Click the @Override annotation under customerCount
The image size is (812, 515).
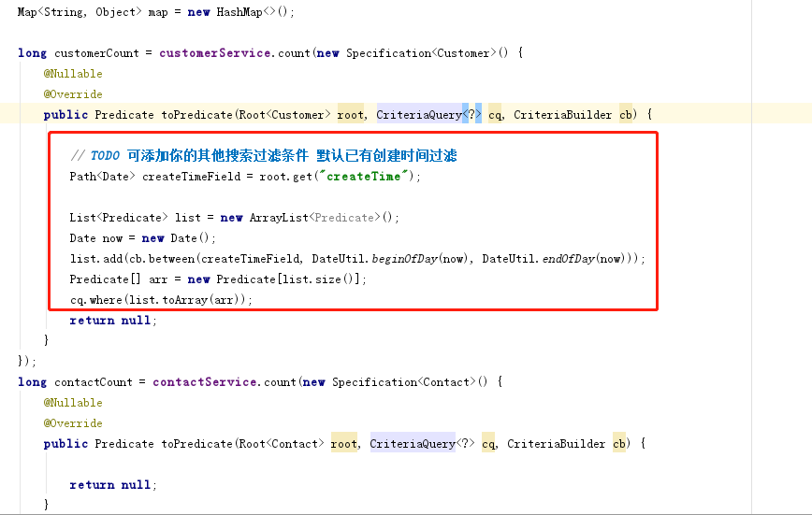pyautogui.click(x=73, y=94)
